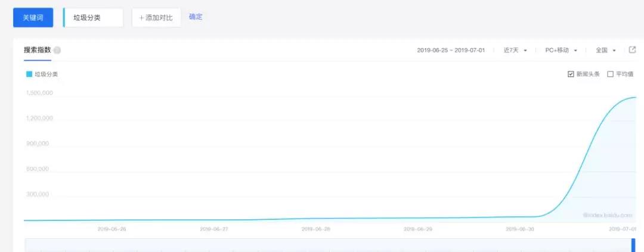This screenshot has width=644, height=252.
Task: Toggle the 垃圾分类 legend color swatch
Action: pyautogui.click(x=29, y=74)
